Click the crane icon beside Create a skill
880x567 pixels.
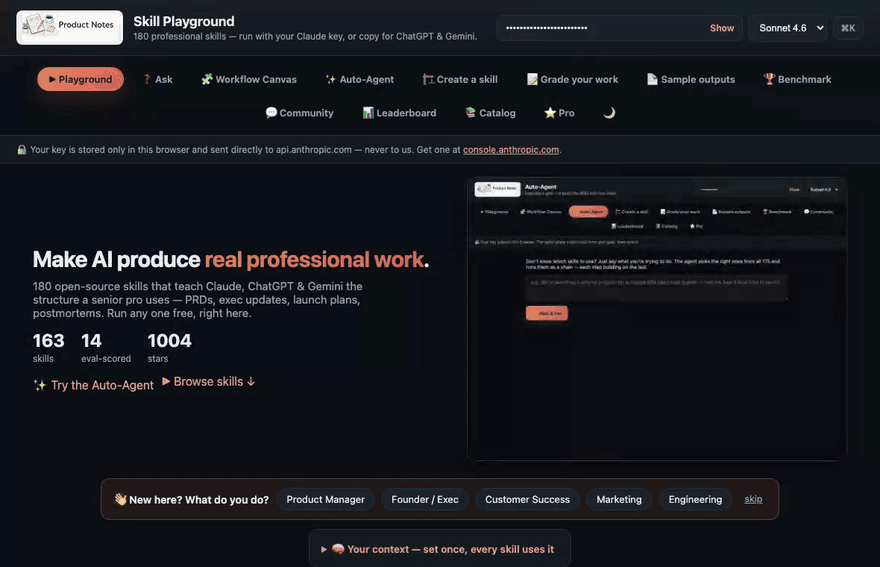click(x=428, y=79)
